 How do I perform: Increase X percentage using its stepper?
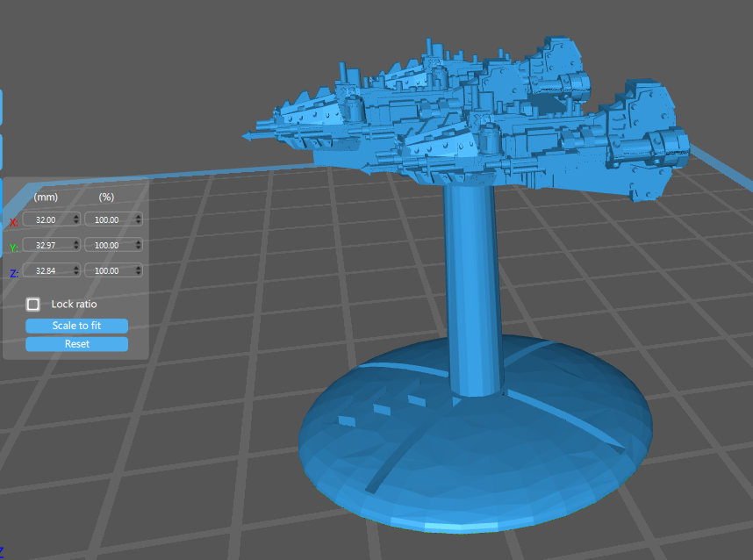pyautogui.click(x=138, y=217)
